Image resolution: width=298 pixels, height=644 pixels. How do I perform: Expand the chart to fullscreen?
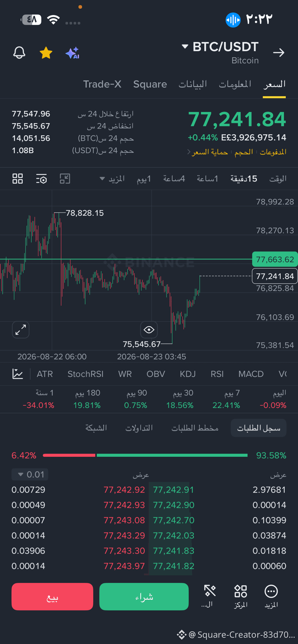coord(21,330)
